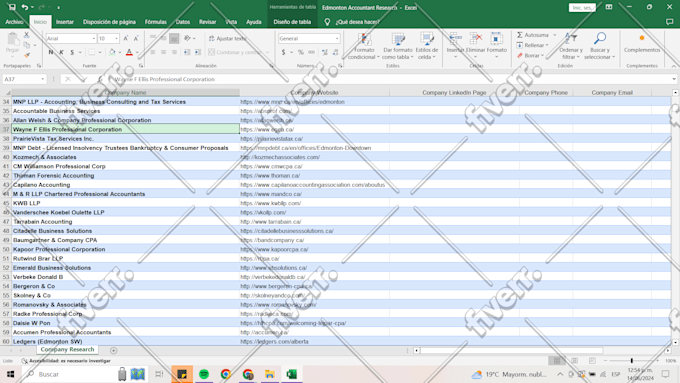
Task: Click the Save icon in quick access toolbar
Action: [x=12, y=7]
